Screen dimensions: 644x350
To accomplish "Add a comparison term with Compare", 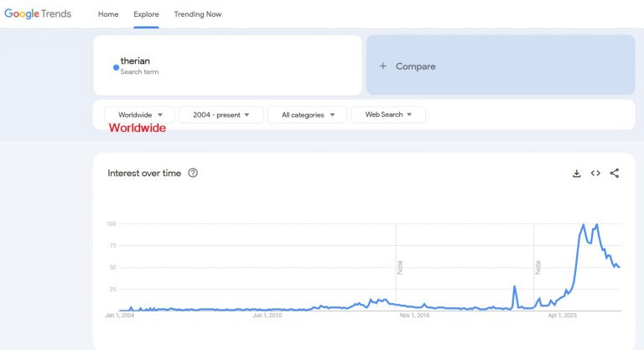I will click(x=415, y=66).
